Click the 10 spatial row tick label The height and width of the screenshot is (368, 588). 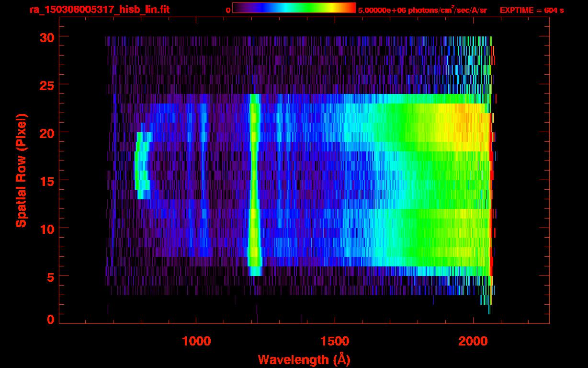[47, 229]
